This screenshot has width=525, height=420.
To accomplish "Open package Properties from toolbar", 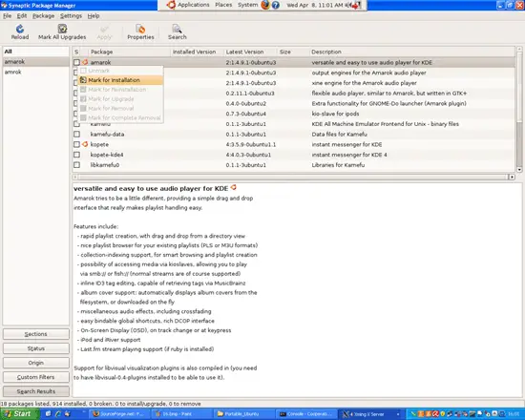I will point(140,32).
